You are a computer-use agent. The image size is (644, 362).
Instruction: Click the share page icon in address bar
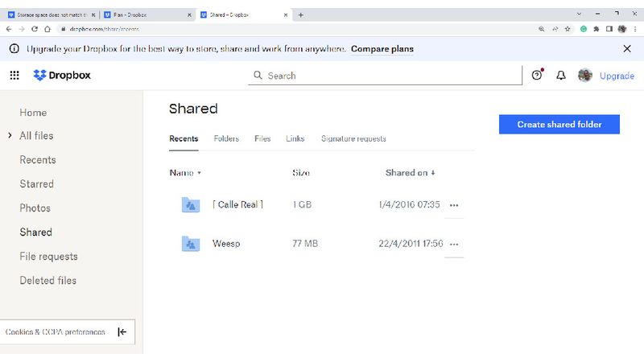[x=555, y=29]
